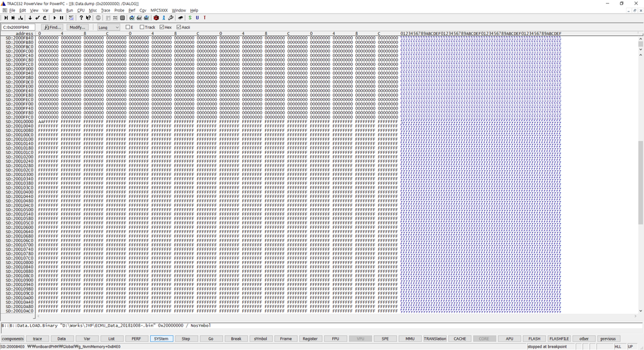Viewport: 644px width, 350px height.
Task: Open the Perf menu
Action: [132, 10]
